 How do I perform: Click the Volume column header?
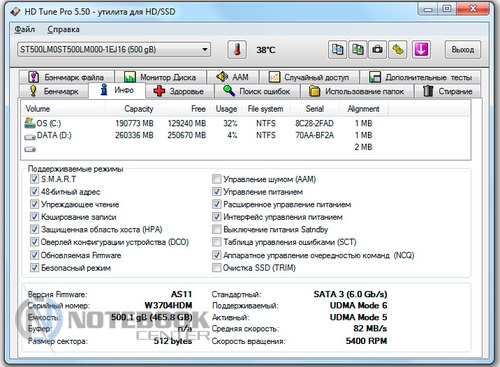pos(63,109)
